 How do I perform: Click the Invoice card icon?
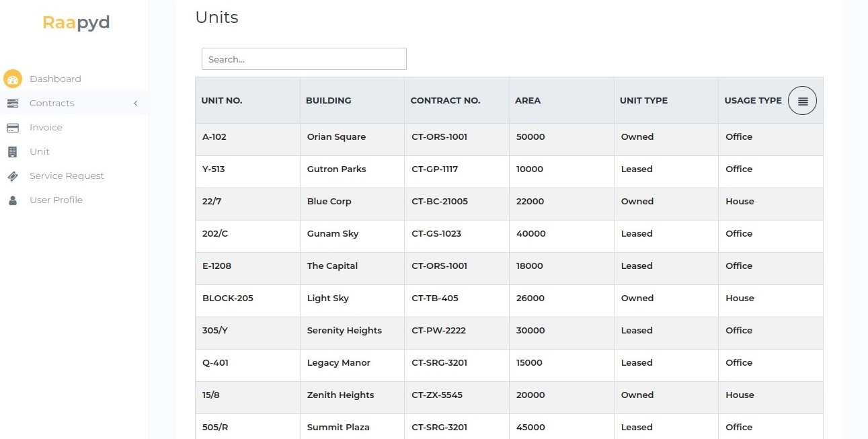click(x=13, y=127)
